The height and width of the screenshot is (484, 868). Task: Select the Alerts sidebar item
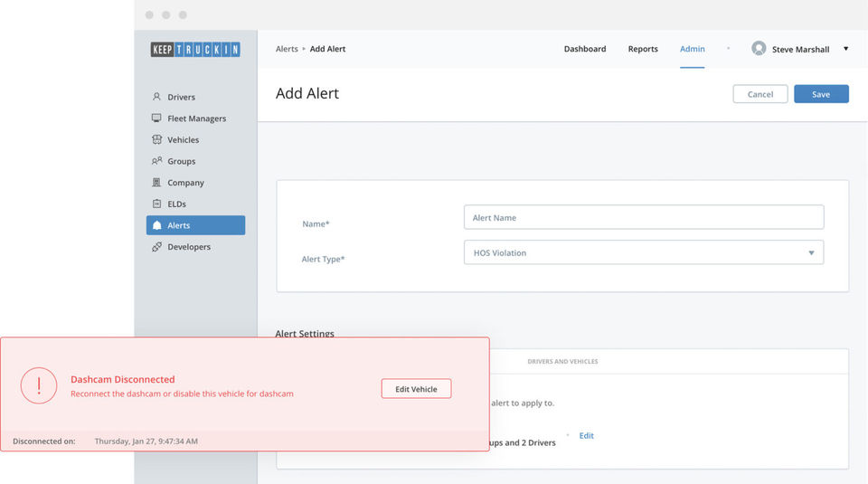pyautogui.click(x=195, y=225)
